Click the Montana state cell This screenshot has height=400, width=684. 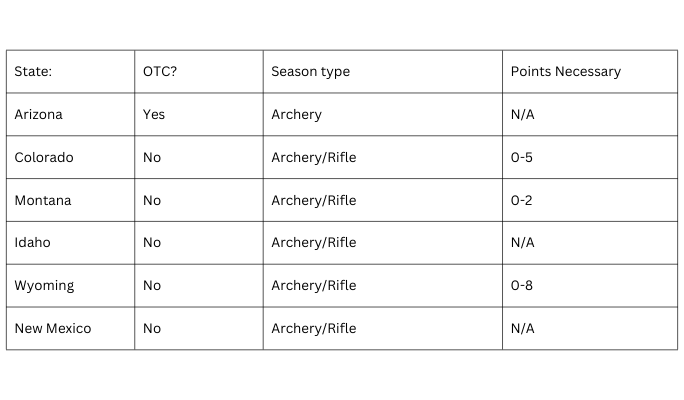[42, 200]
